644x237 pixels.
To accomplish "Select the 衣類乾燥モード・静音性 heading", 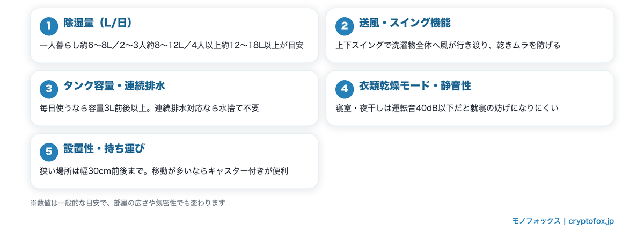I will coord(415,85).
